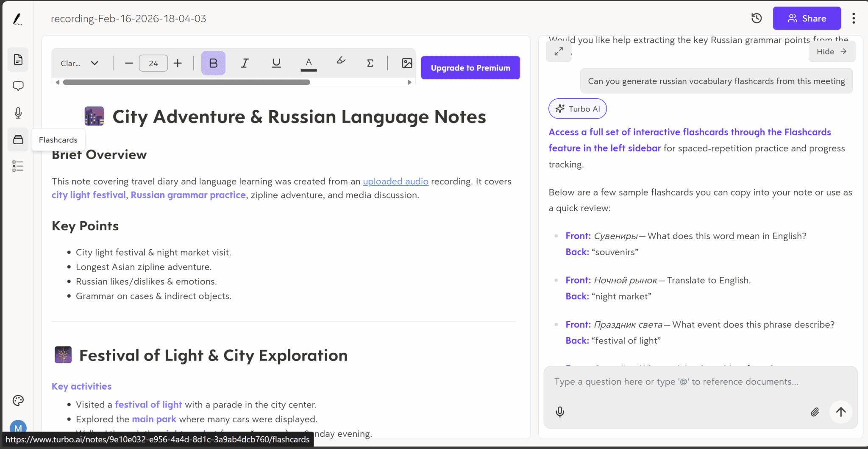This screenshot has height=449, width=868.
Task: Click the Share button
Action: click(807, 18)
